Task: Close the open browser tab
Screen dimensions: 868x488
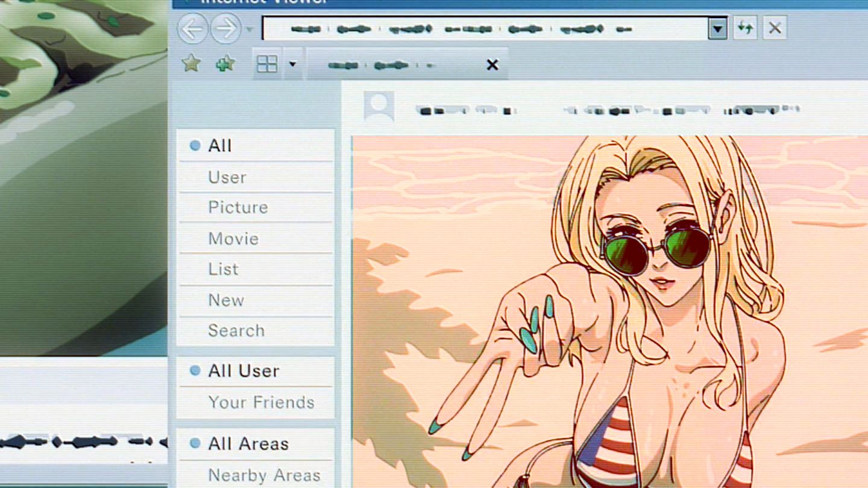Action: point(492,65)
